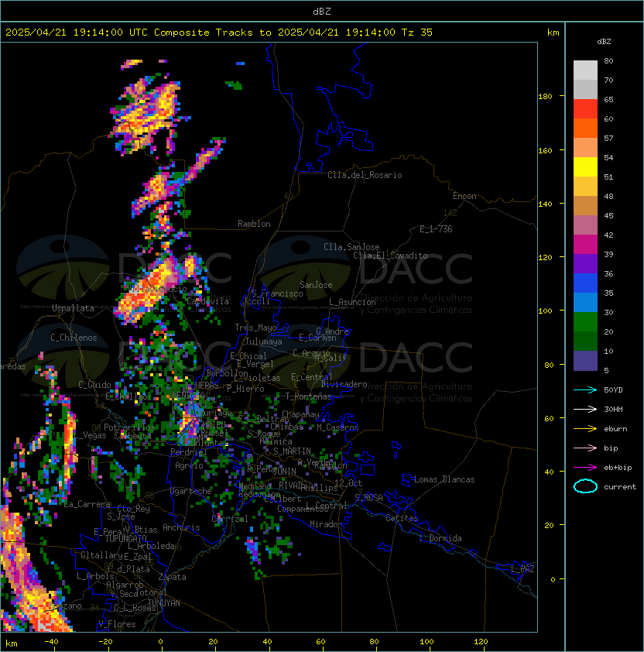Click the 'TUNUYAN' map label
Screen dimensions: 644x652
pos(164,603)
